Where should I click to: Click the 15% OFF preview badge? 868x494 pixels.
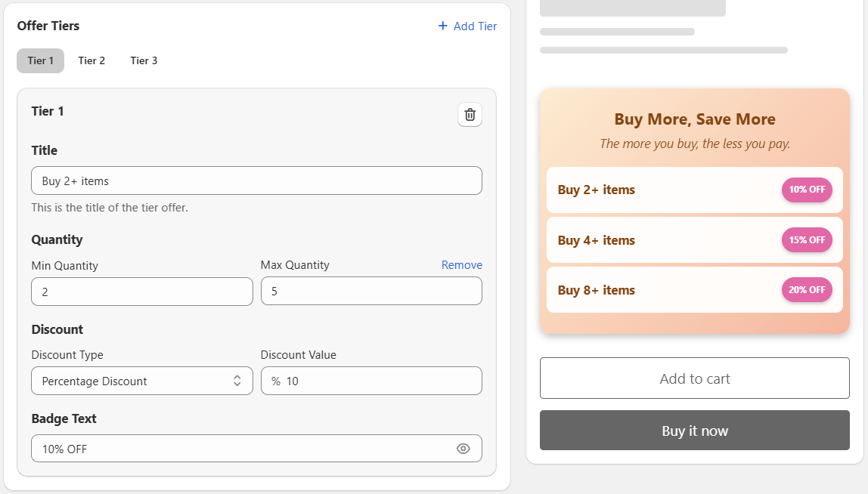[x=807, y=240]
